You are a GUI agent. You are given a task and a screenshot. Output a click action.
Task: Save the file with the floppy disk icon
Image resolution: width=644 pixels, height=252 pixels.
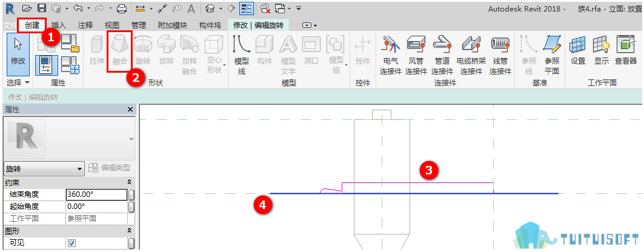41,8
